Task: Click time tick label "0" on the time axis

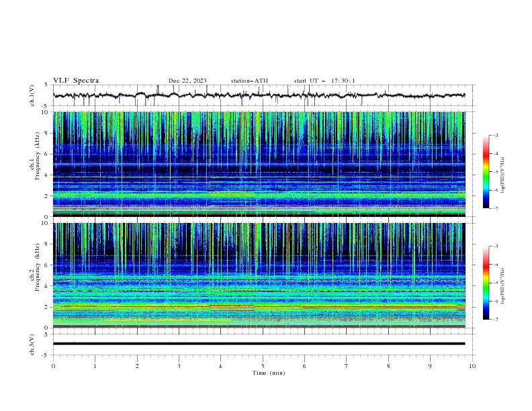Action: click(53, 366)
